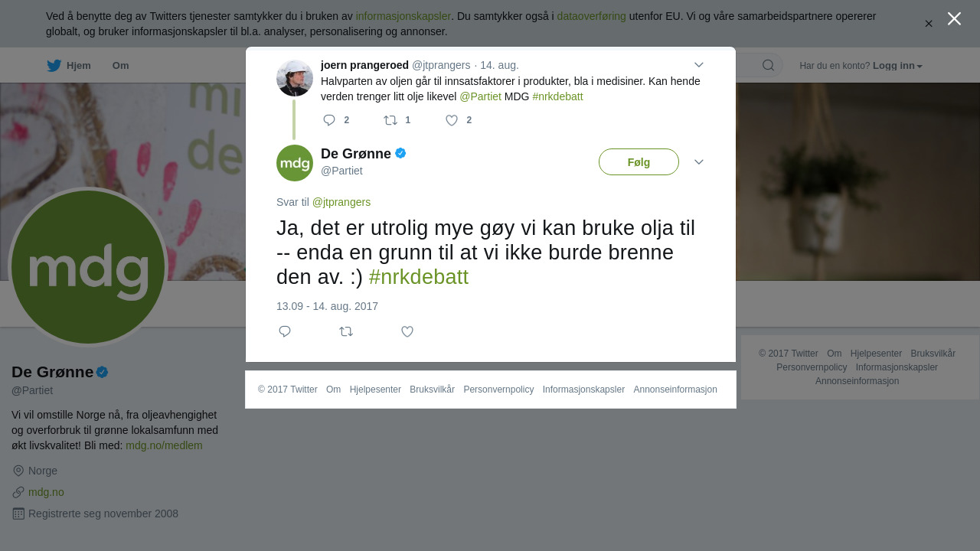Open more options on joern prangeroed's tweet

(x=698, y=65)
